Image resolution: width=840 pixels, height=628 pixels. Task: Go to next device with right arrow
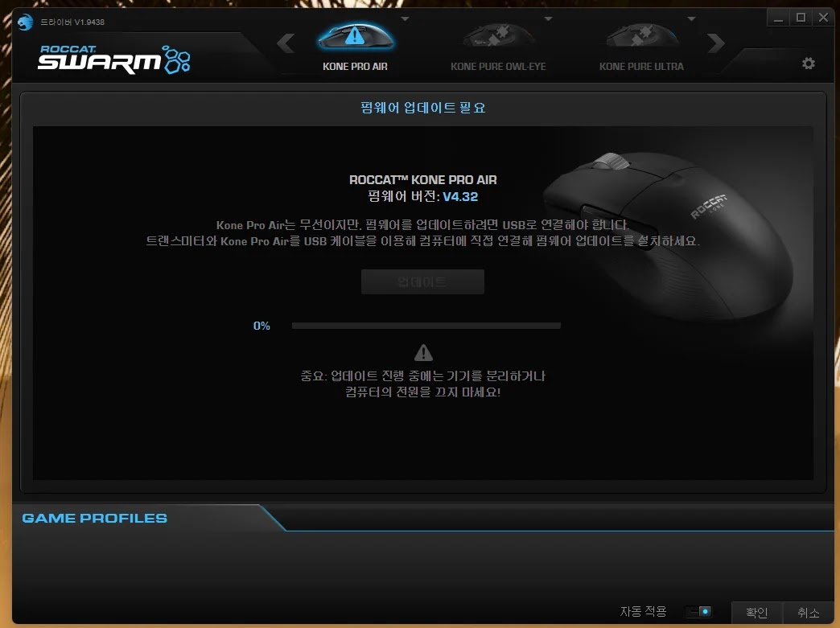point(716,43)
